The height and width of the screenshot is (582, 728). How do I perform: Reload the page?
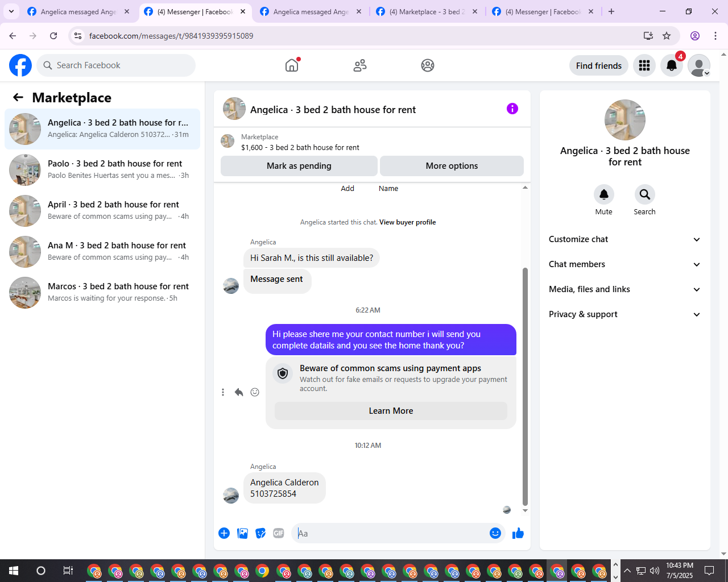(53, 36)
